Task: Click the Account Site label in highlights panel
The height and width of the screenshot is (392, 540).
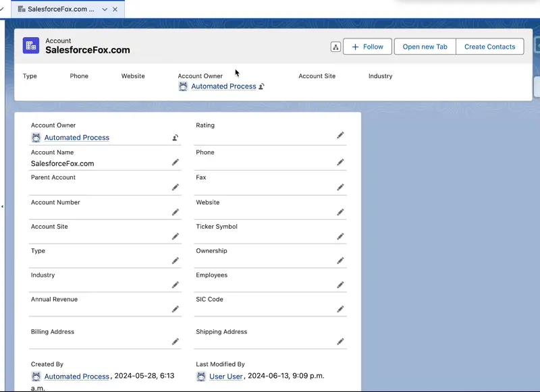Action: click(317, 76)
